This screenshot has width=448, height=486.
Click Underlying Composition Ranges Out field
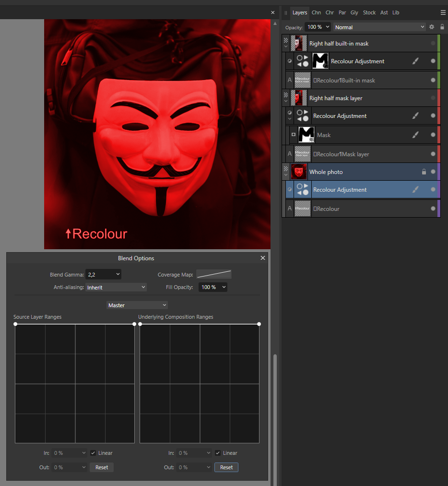[194, 467]
